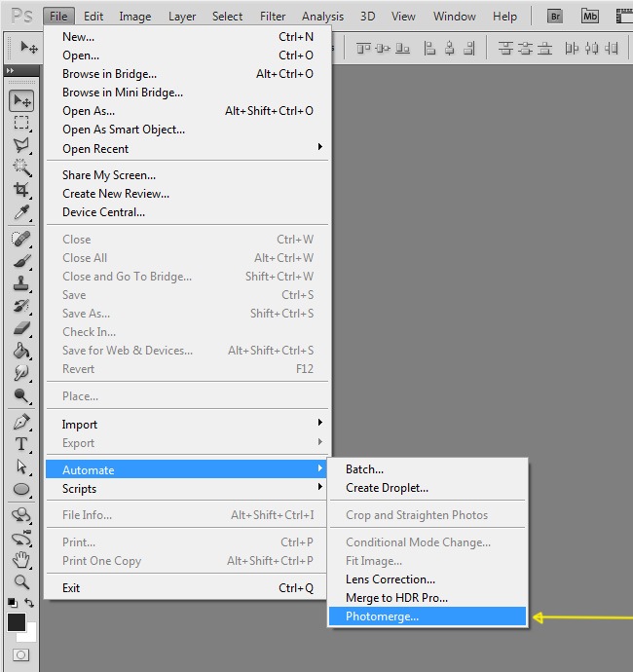Image resolution: width=633 pixels, height=672 pixels.
Task: Select the Hand tool
Action: click(x=21, y=560)
